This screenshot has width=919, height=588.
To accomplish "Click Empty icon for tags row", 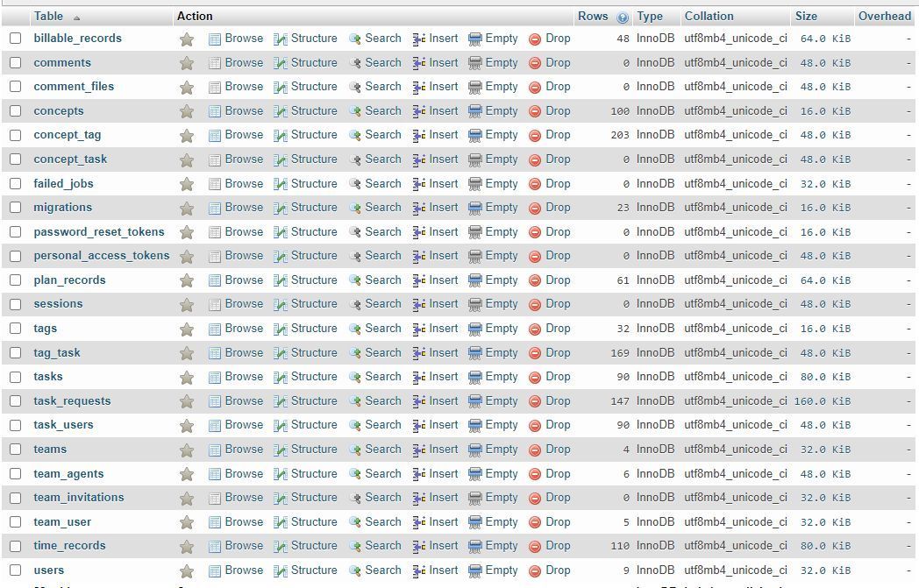I will pos(475,329).
